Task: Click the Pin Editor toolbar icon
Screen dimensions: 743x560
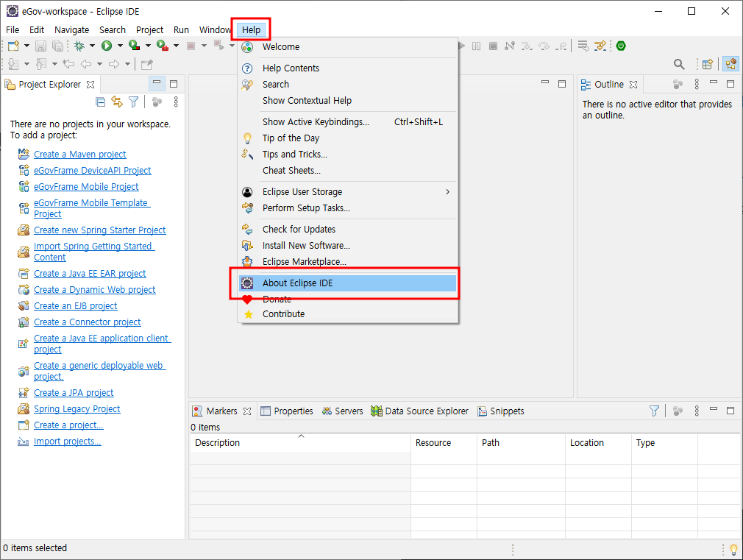Action: 147,64
